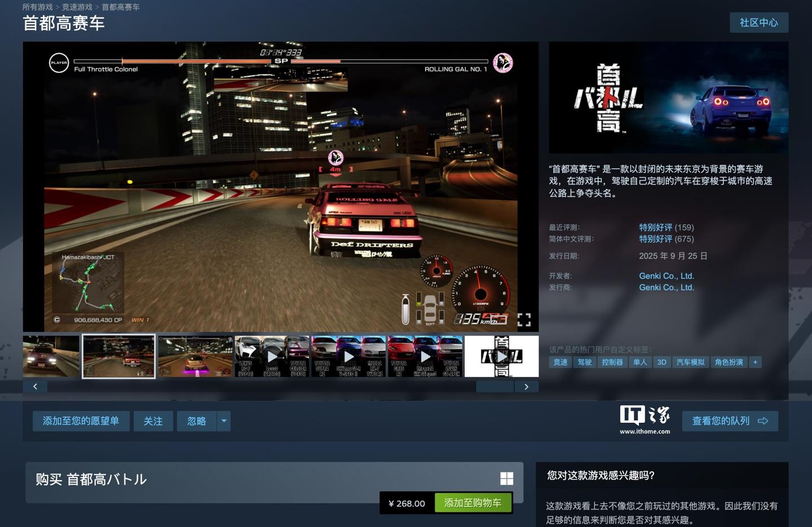
Task: Toggle the 忽略 ignore button
Action: 196,421
